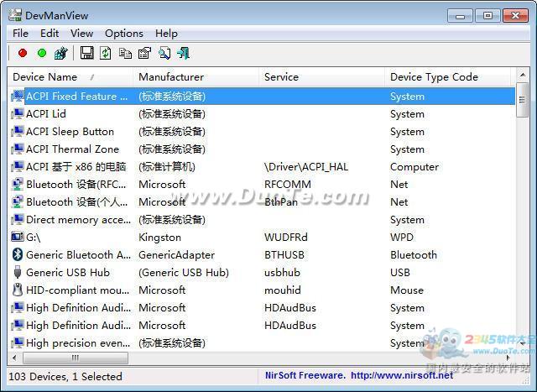Click the Mouse device type cell
This screenshot has width=537, height=392.
(x=407, y=290)
